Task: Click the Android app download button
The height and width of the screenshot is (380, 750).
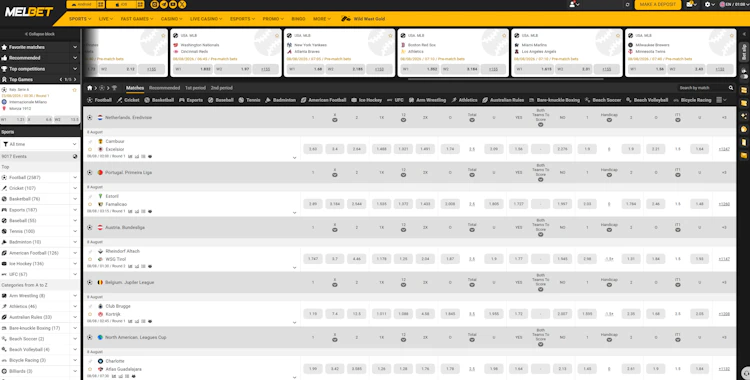Action: tap(81, 4)
